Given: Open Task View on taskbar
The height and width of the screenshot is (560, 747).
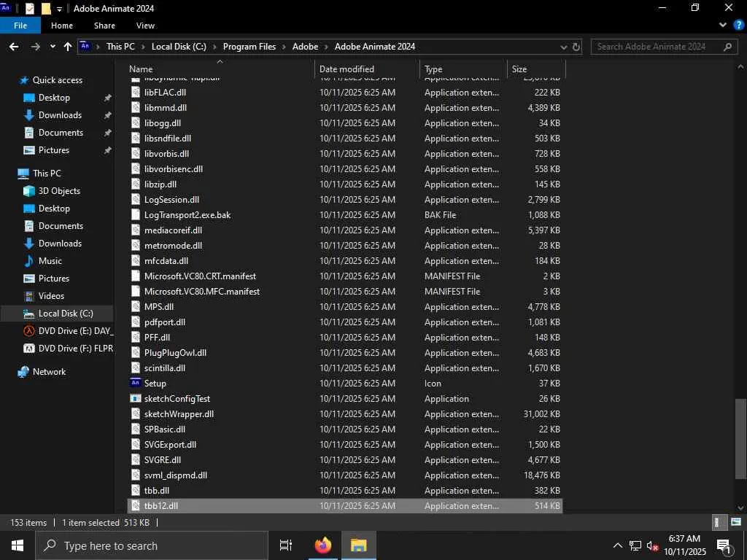Looking at the screenshot, I should 286,545.
